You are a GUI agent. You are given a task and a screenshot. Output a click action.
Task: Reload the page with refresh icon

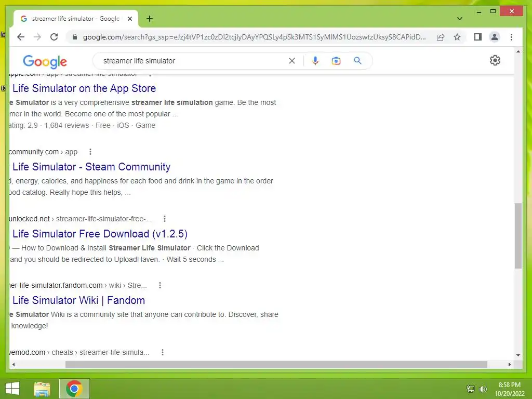point(54,37)
